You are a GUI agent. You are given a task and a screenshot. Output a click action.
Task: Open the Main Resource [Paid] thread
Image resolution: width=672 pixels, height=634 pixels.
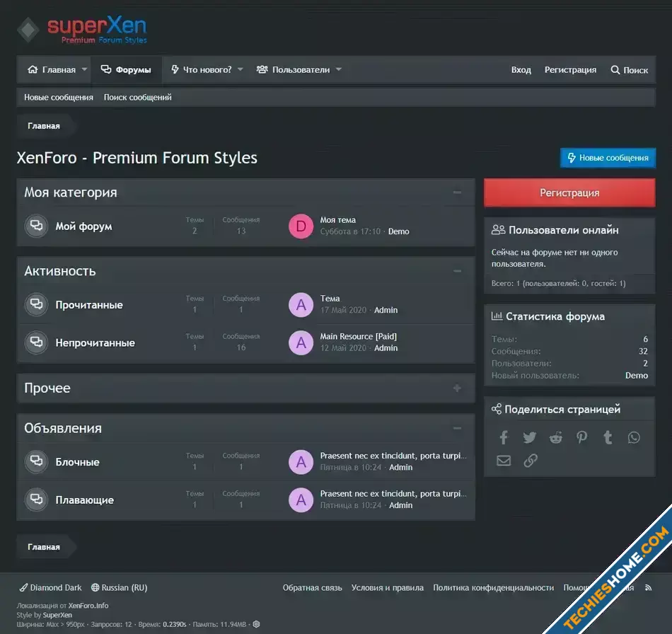click(x=359, y=337)
